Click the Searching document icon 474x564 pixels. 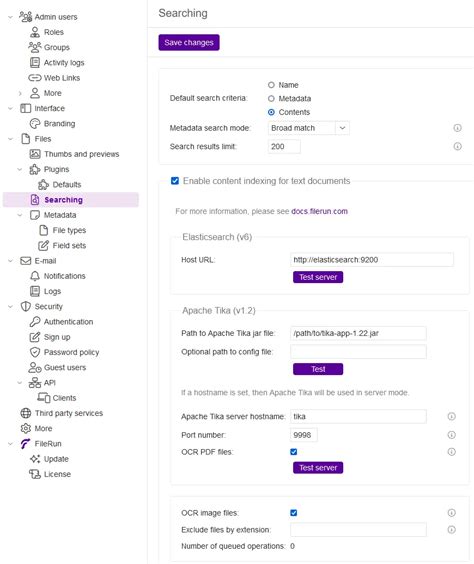click(35, 200)
